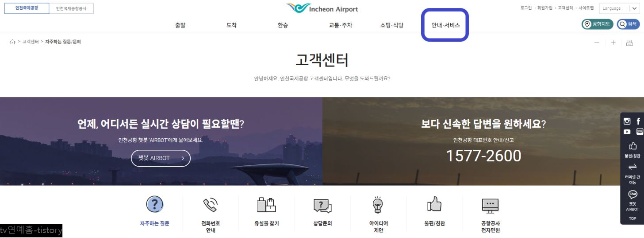Switch to the 인천국제공항공사 tab
This screenshot has width=644, height=238.
[x=71, y=8]
